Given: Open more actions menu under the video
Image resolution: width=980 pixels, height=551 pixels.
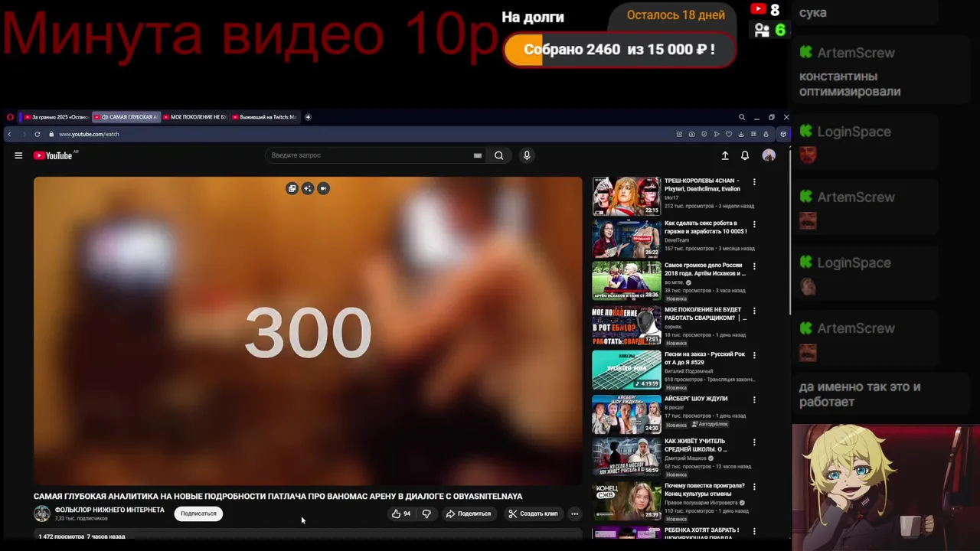Looking at the screenshot, I should click(574, 514).
